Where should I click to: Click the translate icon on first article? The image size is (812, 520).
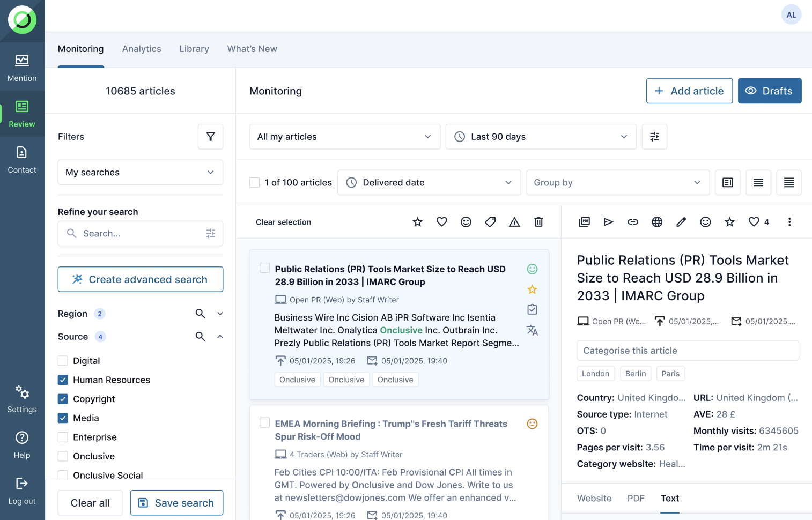532,330
